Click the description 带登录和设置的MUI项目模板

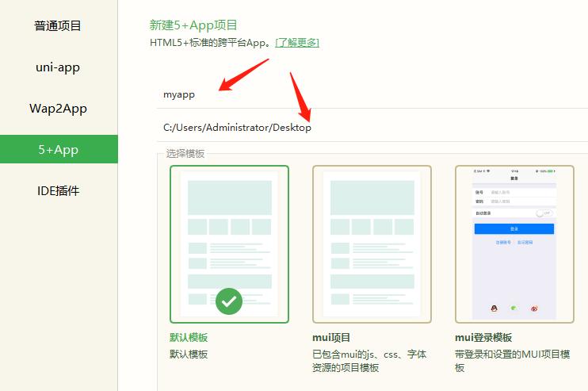pyautogui.click(x=512, y=361)
